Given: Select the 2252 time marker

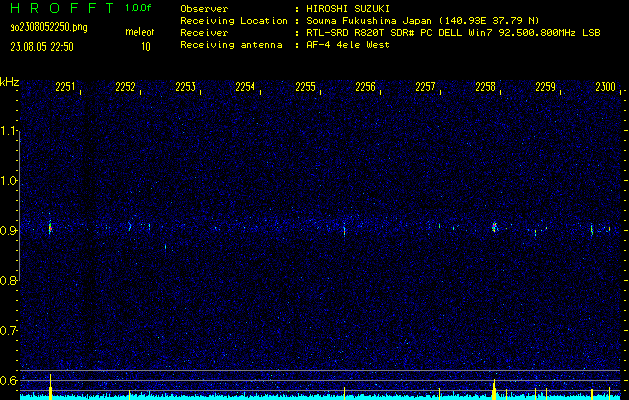Looking at the screenshot, I should point(126,87).
